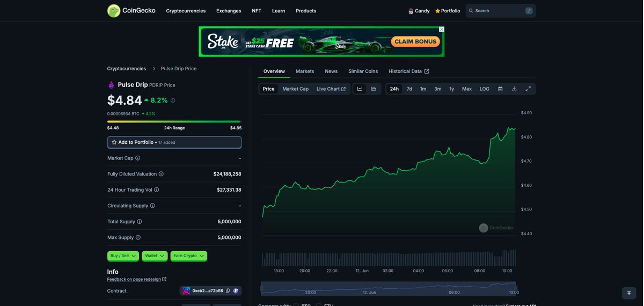
Task: Copy the contract address
Action: 228,291
